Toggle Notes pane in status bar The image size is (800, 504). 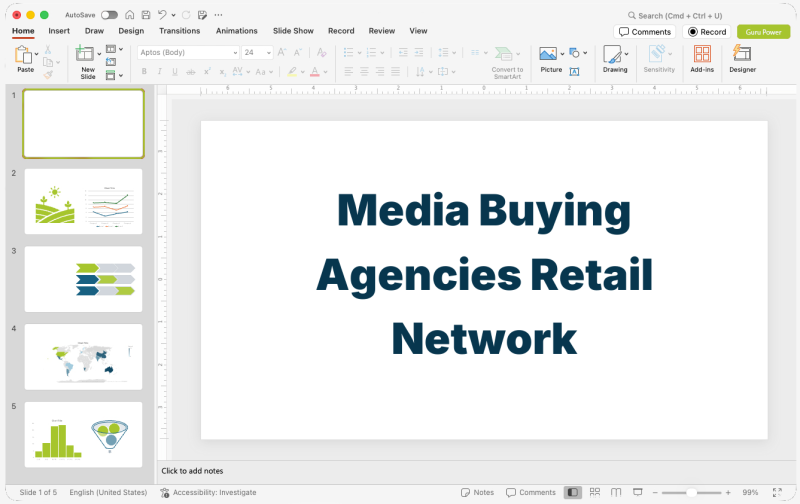tap(478, 492)
